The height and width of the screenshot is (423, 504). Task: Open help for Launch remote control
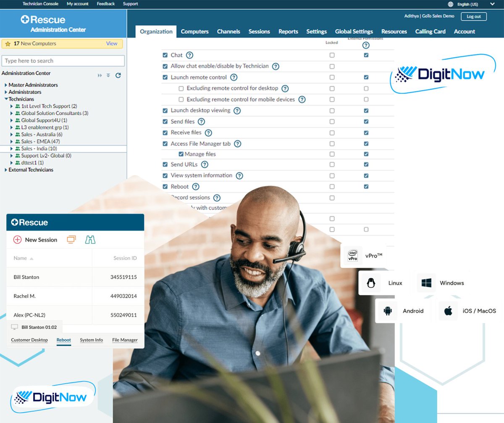click(234, 77)
